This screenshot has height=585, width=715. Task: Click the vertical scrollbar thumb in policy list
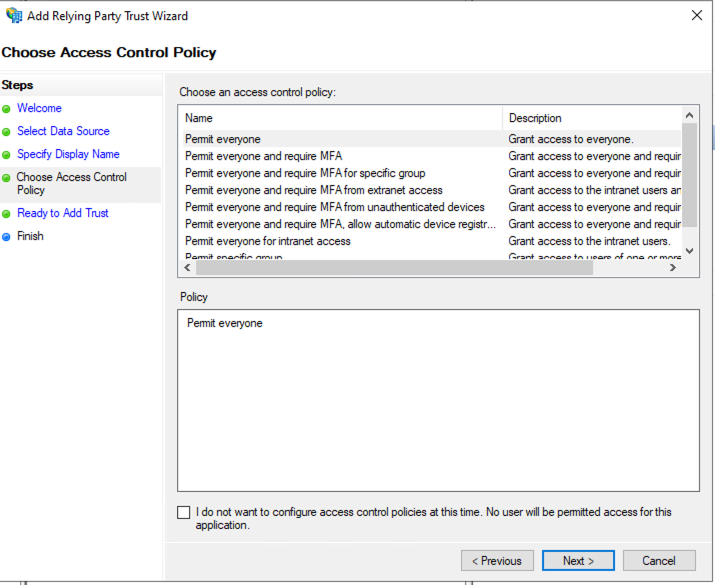click(689, 175)
